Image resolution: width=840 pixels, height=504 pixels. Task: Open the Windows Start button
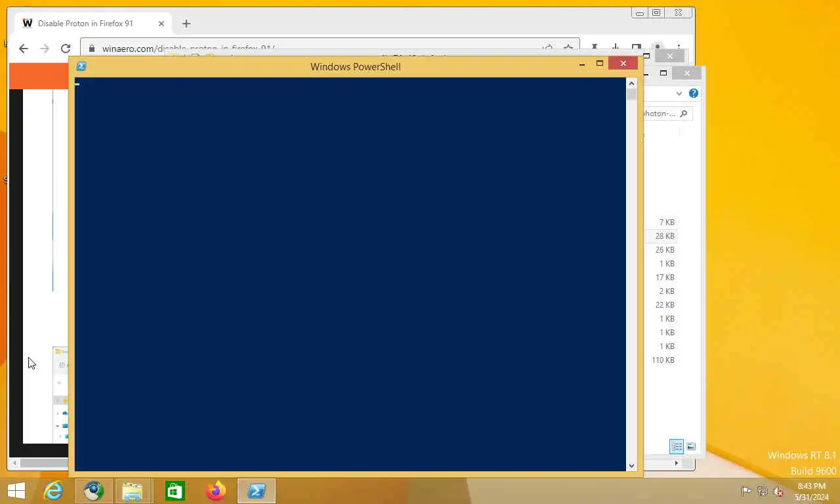(16, 491)
